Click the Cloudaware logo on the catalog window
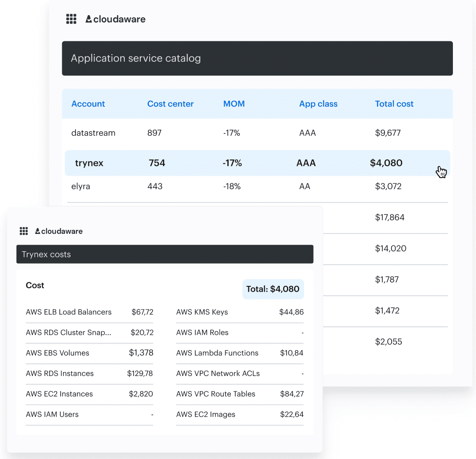Viewport: 476px width, 459px height. click(x=115, y=19)
